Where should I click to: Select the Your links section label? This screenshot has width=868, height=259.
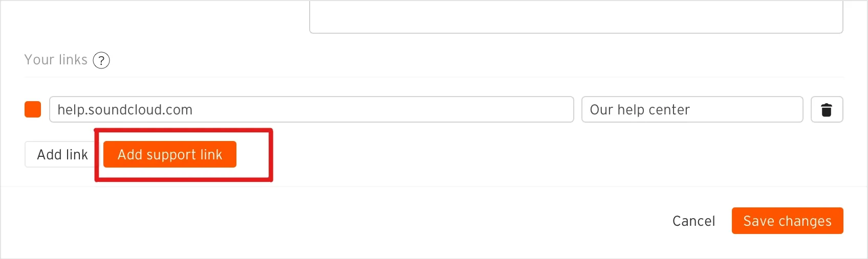click(56, 60)
